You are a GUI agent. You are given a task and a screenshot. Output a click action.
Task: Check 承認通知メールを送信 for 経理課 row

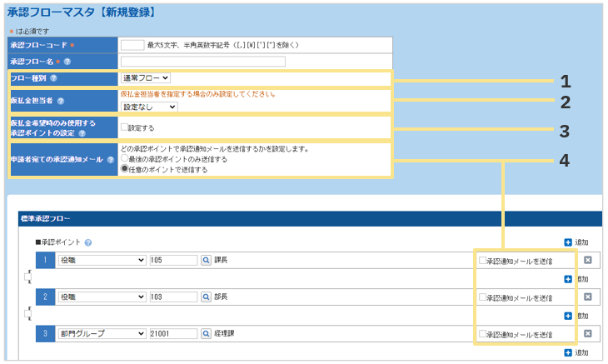pyautogui.click(x=482, y=333)
